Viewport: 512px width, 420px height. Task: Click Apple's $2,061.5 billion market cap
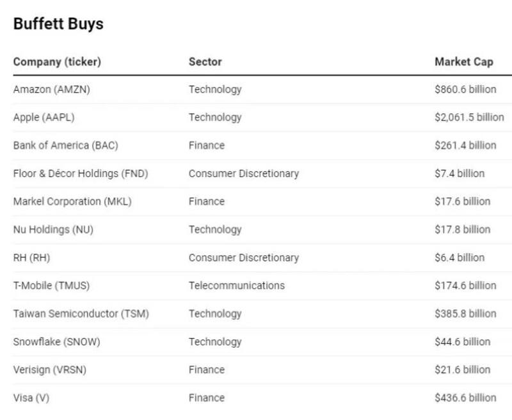tap(469, 118)
